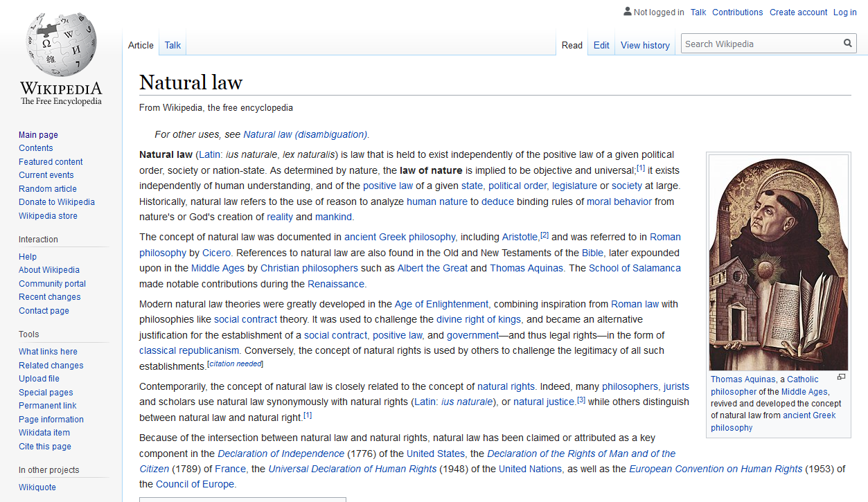Open the moral behavior link
This screenshot has width=868, height=502.
[x=619, y=201]
